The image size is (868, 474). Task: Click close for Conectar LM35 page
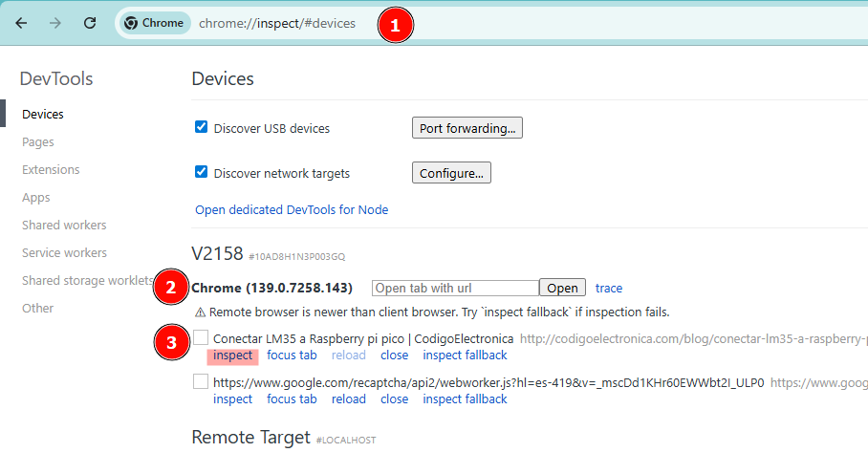tap(394, 355)
